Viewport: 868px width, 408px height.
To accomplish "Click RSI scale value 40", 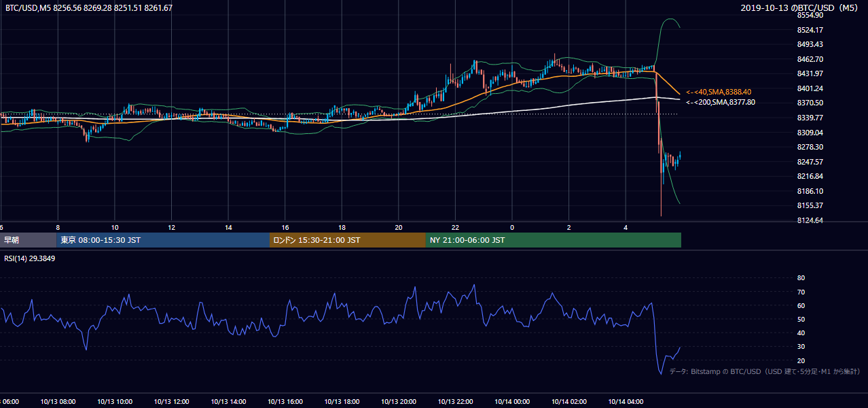I will click(801, 333).
